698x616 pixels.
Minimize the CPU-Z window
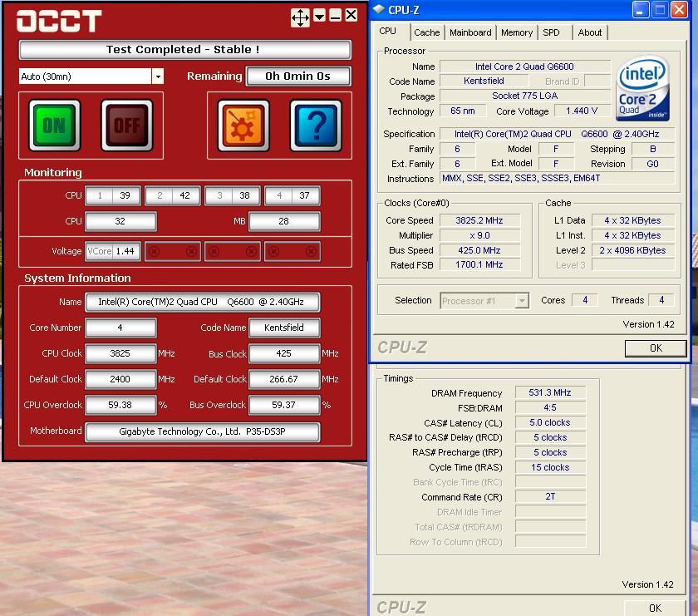tap(640, 10)
